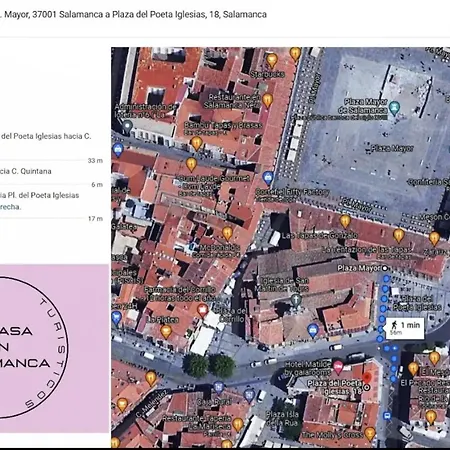The height and width of the screenshot is (450, 450).
Task: Click the blue bus stop icon near The Molly's Cross
Action: [x=387, y=416]
